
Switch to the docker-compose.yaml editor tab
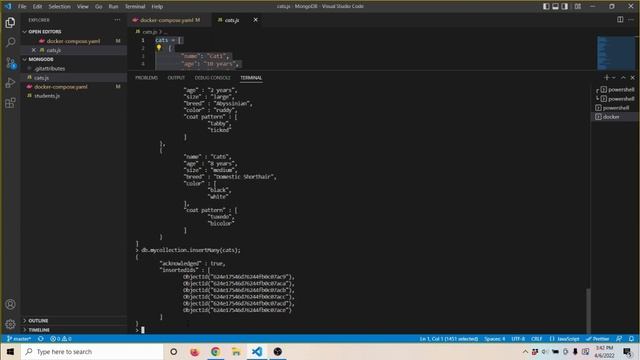[170, 20]
